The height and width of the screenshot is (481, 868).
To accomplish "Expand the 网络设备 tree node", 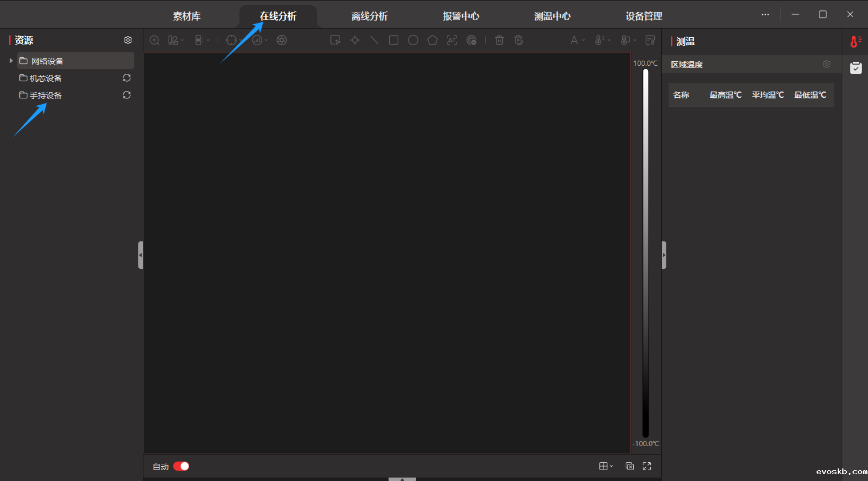I will pos(11,61).
